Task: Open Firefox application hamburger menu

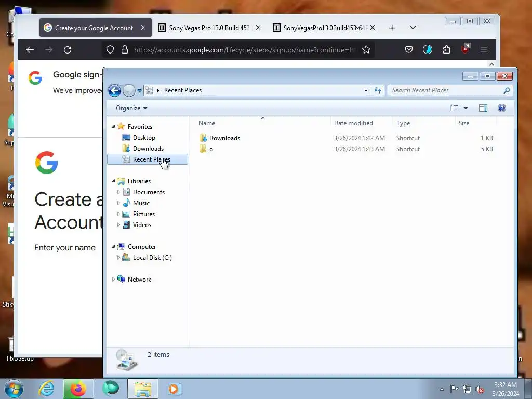Action: click(484, 50)
